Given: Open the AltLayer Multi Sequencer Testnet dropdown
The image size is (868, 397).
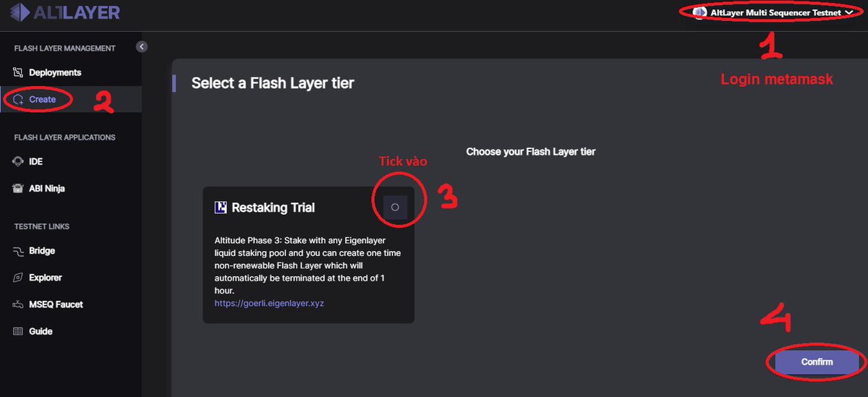Looking at the screenshot, I should 773,12.
